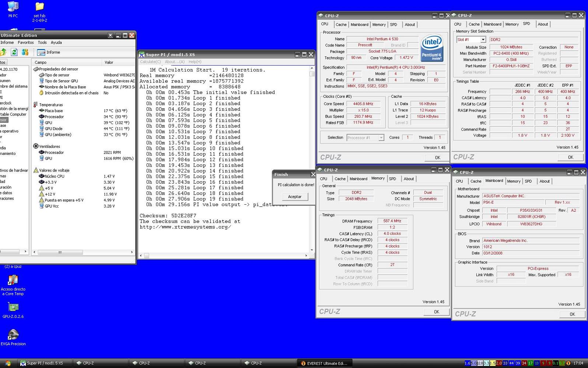588x368 pixels.
Task: Click OK in the CPU-Z SPD timings window
Action: pyautogui.click(x=570, y=157)
